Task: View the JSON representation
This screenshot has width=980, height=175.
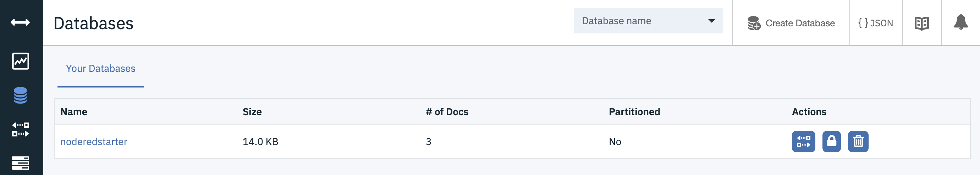Action: pyautogui.click(x=876, y=23)
